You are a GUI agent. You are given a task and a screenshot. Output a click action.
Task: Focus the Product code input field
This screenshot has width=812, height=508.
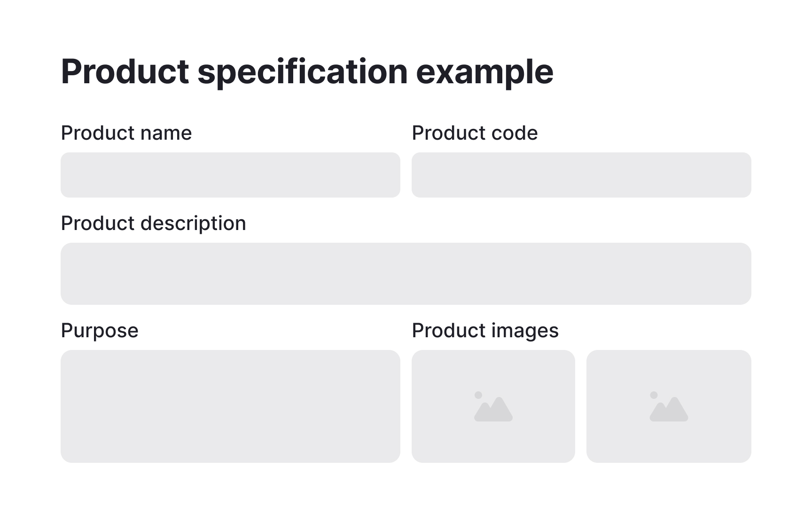(581, 175)
